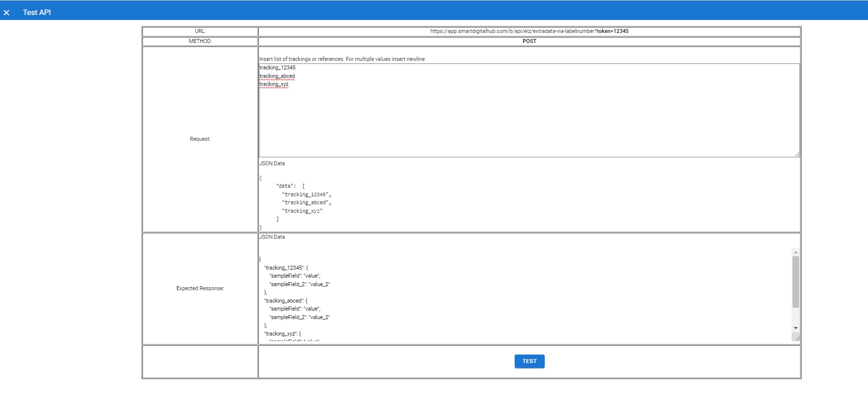This screenshot has height=406, width=868.
Task: Click the expected response scrollbar thumb
Action: coord(796,282)
